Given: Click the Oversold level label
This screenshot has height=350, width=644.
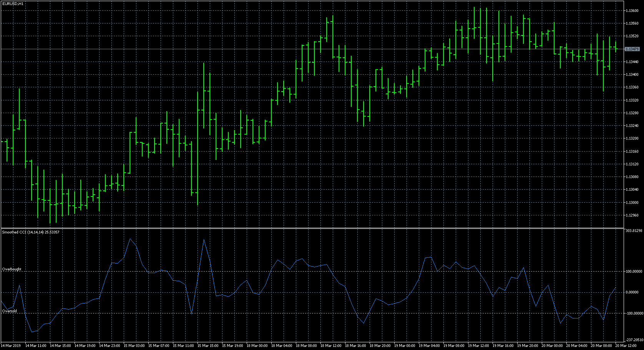Looking at the screenshot, I should (x=10, y=311).
